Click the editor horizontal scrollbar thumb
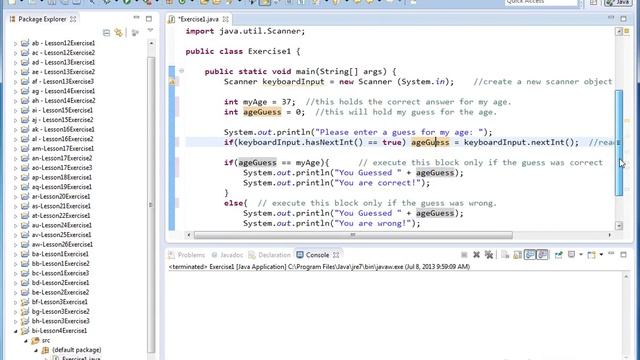 pos(353,235)
